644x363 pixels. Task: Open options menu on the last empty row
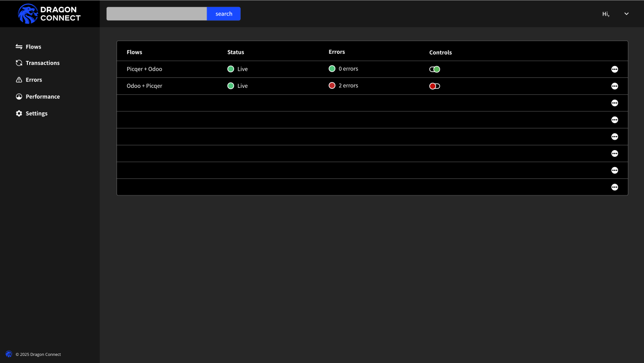pyautogui.click(x=614, y=187)
